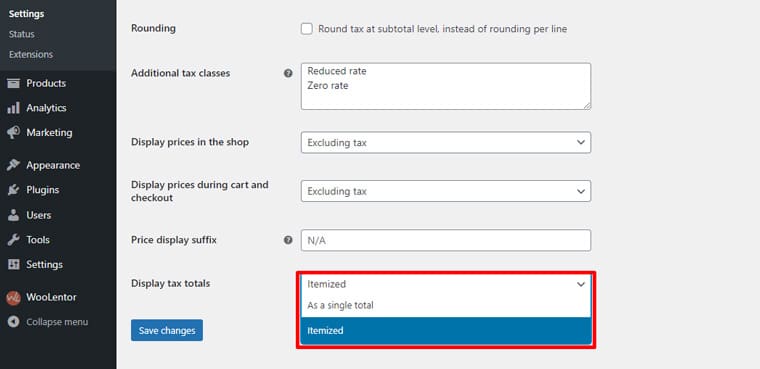Click help icon beside Price display suffix

click(288, 240)
